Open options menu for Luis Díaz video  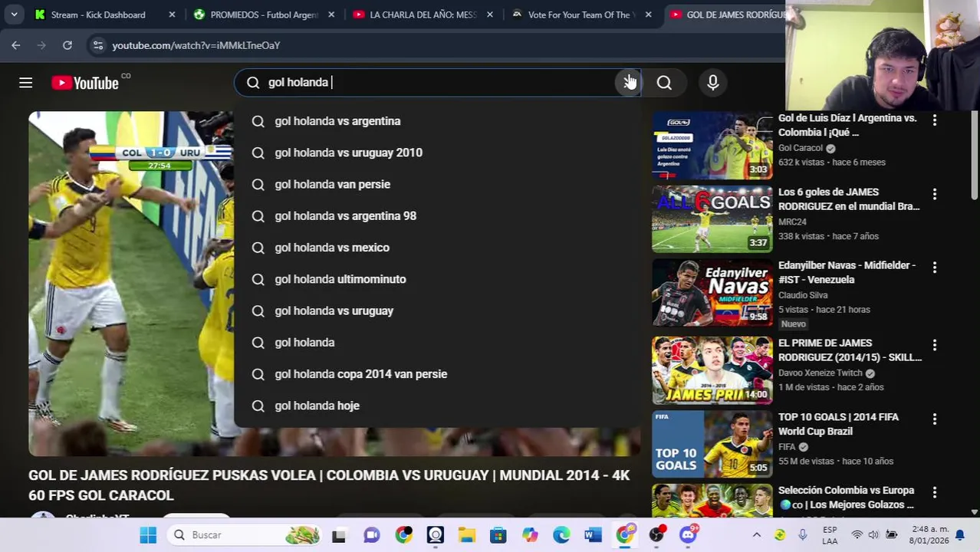point(934,120)
